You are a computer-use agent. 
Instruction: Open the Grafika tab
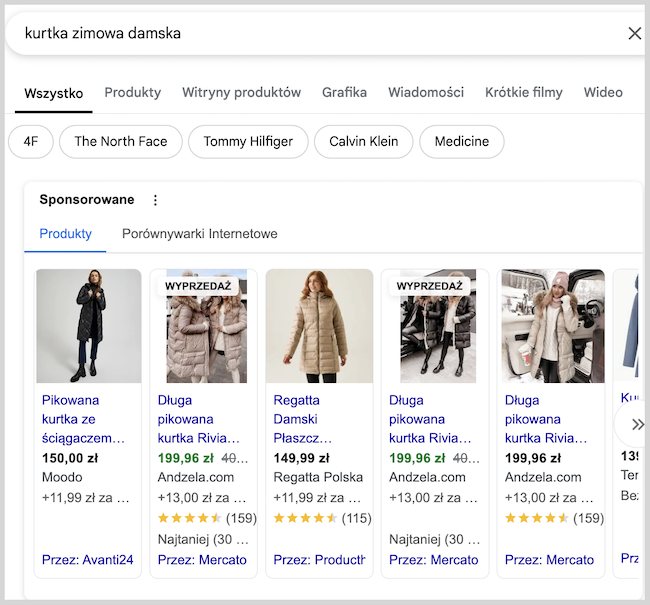344,92
